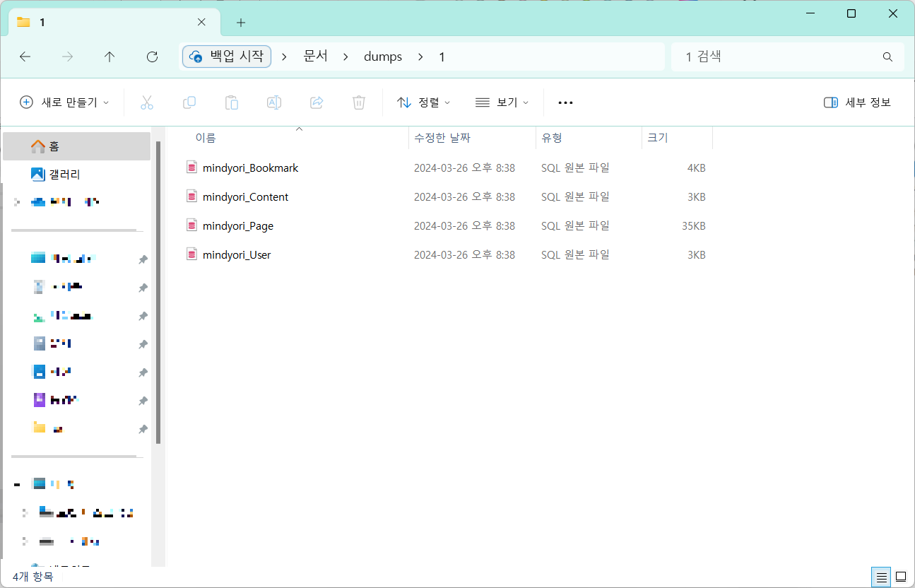Screen dimensions: 915x588
Task: Expand breadcrumb chevron after dumps
Action: (x=420, y=57)
